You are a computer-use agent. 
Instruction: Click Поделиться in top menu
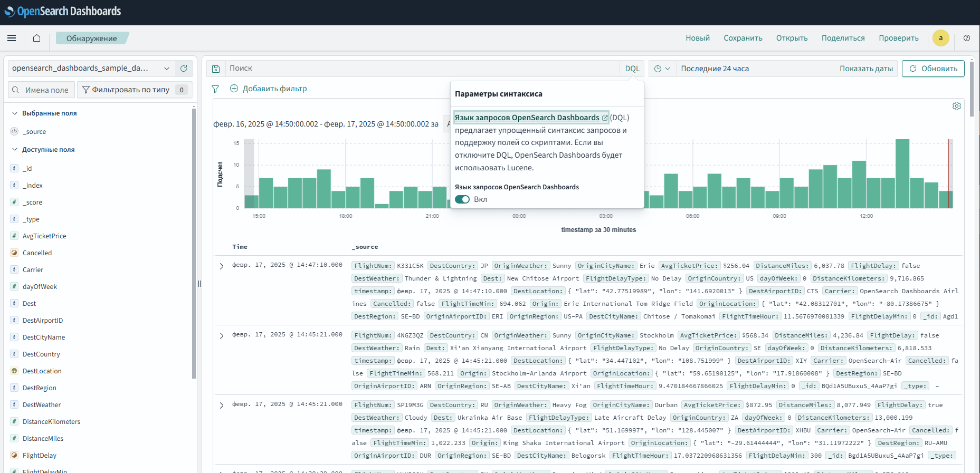(843, 38)
